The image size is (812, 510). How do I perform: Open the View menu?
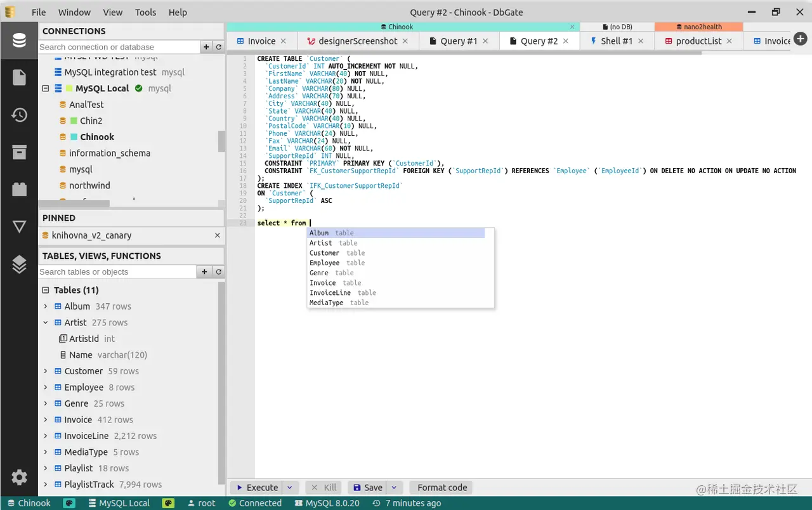click(x=113, y=12)
